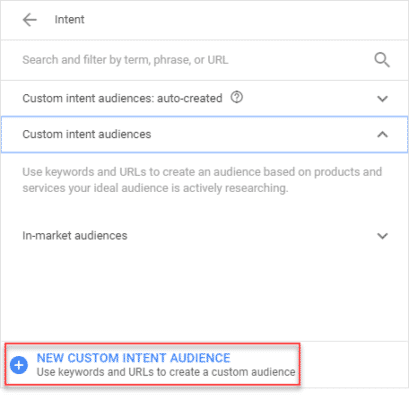This screenshot has width=409, height=400.
Task: Open help for auto-created audiences
Action: click(x=237, y=98)
